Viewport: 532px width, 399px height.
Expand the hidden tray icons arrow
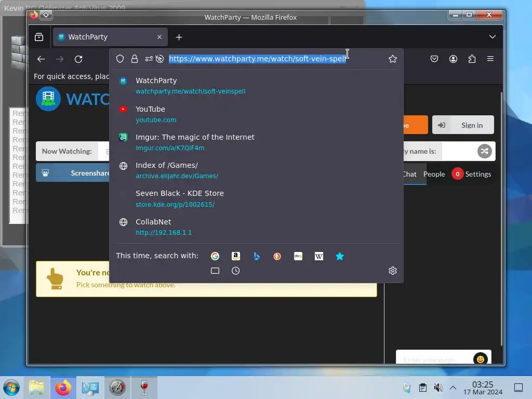[453, 388]
